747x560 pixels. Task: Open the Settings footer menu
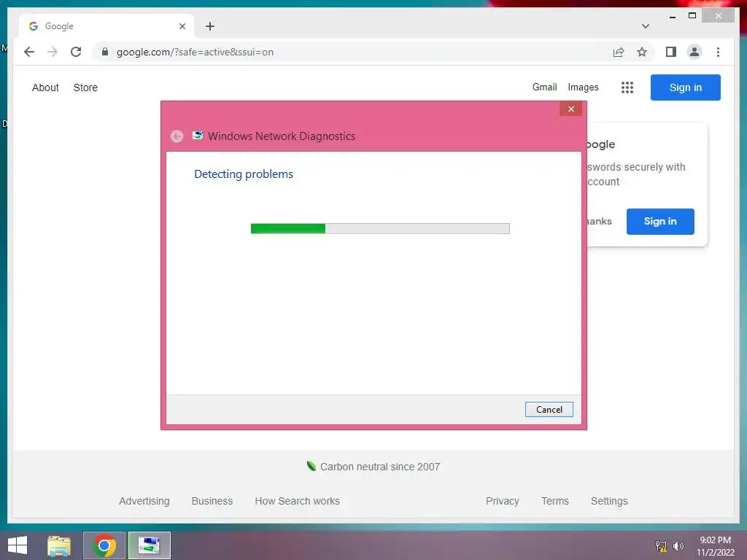coord(609,501)
